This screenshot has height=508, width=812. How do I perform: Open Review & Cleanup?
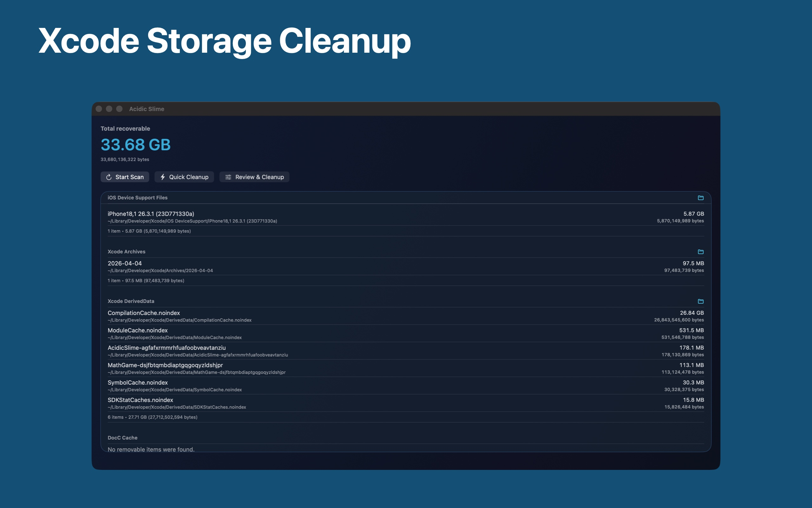coord(254,177)
